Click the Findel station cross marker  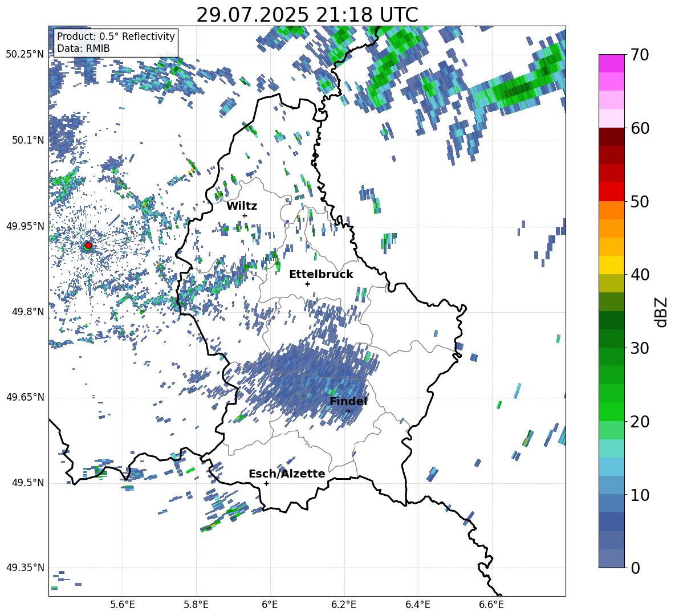click(x=348, y=411)
